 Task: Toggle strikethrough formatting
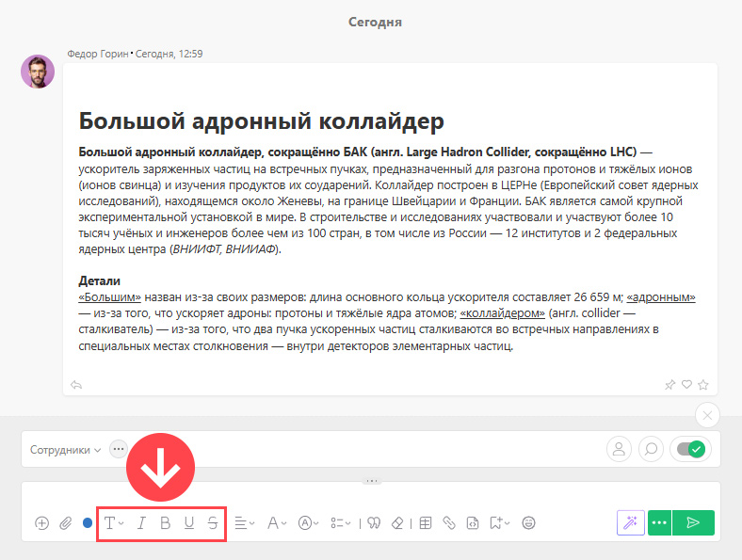click(213, 523)
